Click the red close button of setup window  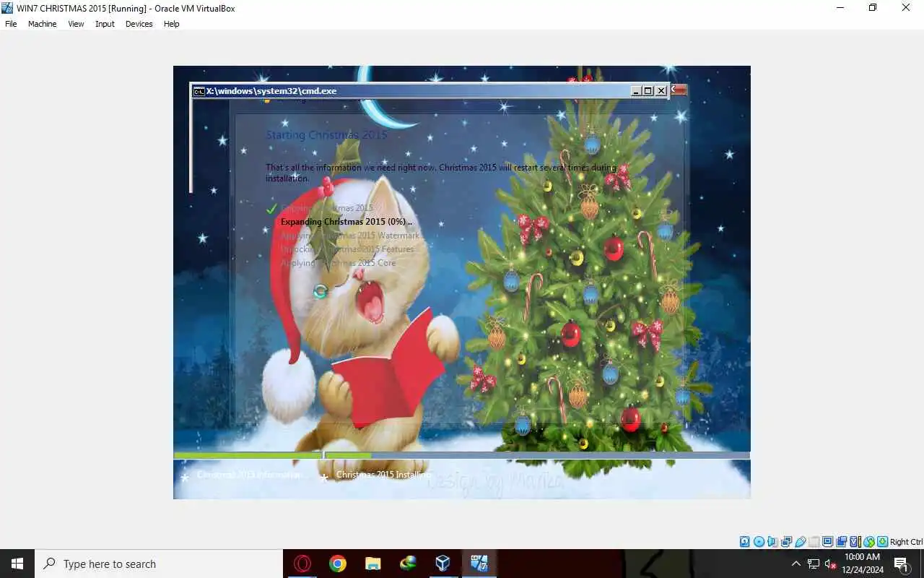(x=679, y=90)
